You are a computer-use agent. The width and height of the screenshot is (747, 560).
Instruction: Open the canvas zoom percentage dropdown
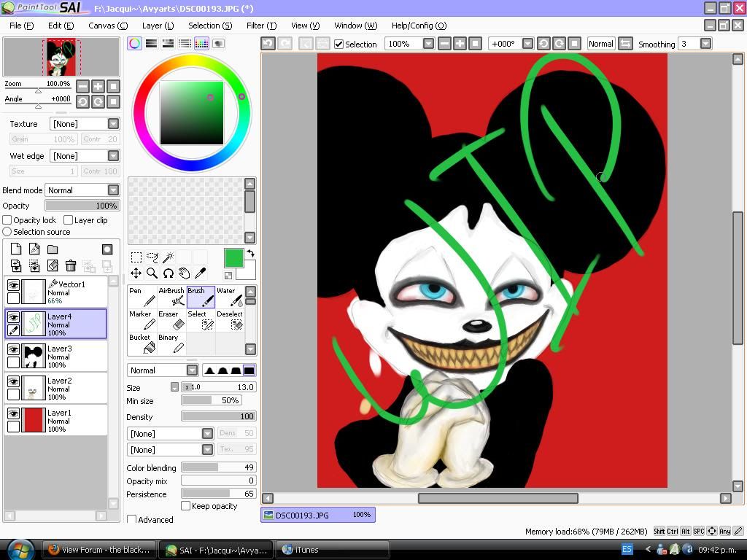429,44
